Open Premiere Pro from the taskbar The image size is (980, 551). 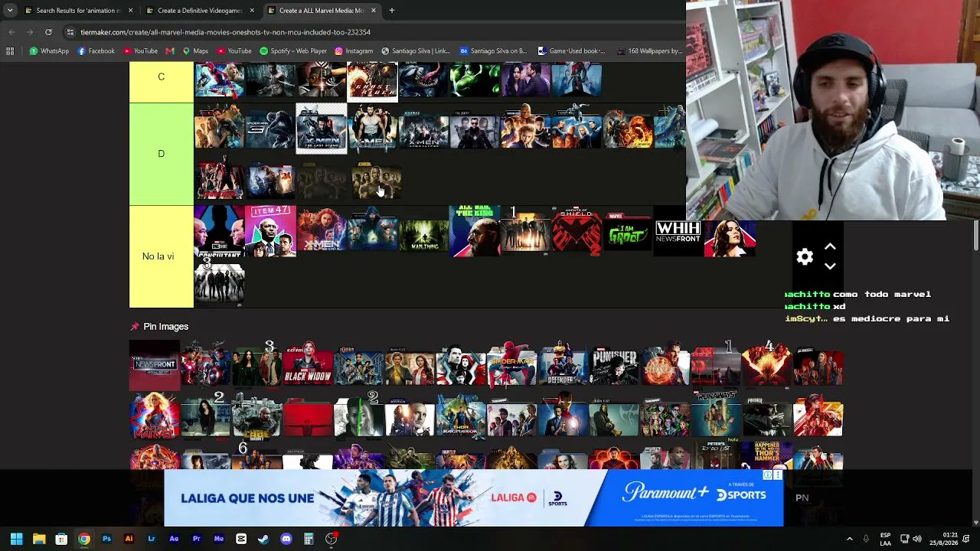197,539
